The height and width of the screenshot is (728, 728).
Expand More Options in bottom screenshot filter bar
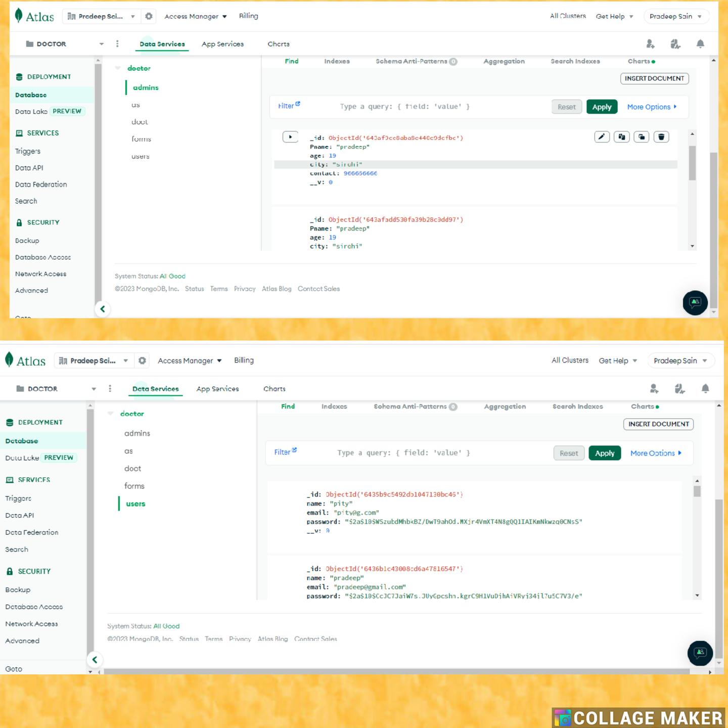click(656, 453)
